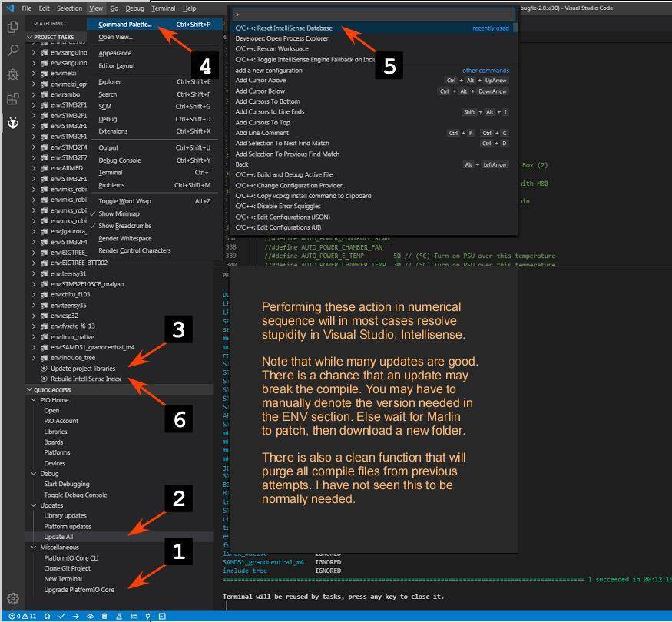This screenshot has width=672, height=622.
Task: Click the Search magnifier in activity bar
Action: coord(12,51)
